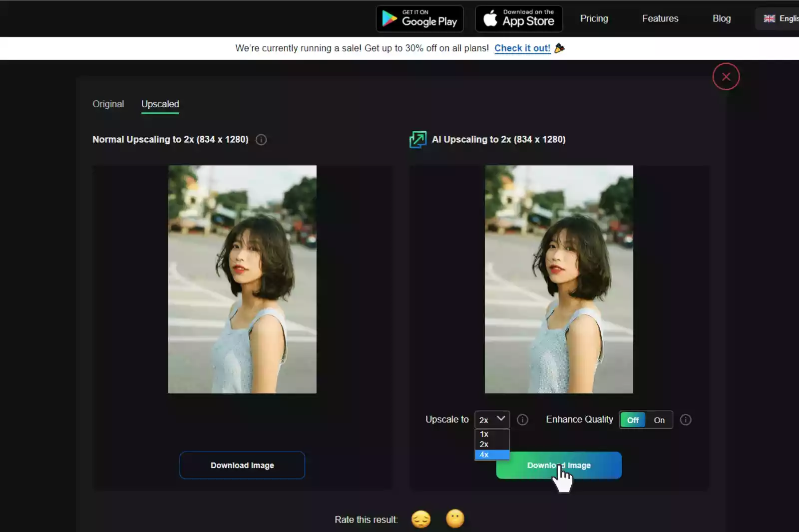This screenshot has width=799, height=532.
Task: Download the normal upscaled image
Action: click(x=242, y=465)
